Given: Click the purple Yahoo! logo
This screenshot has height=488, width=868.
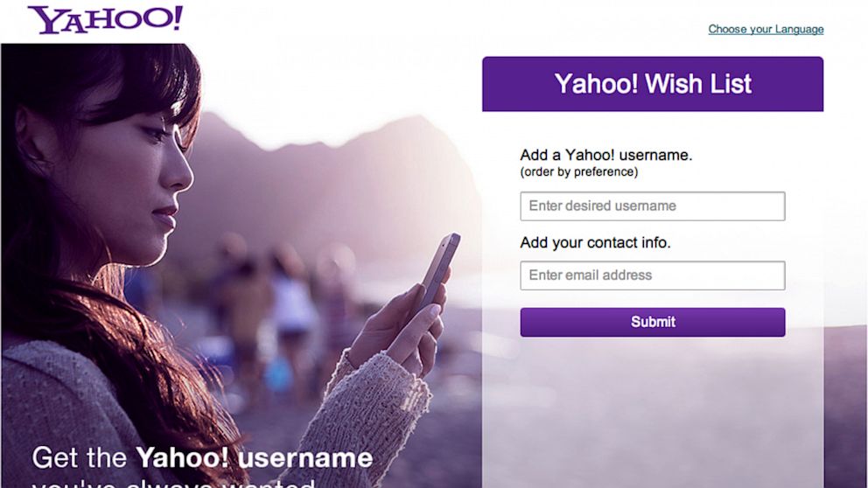Looking at the screenshot, I should pyautogui.click(x=105, y=20).
